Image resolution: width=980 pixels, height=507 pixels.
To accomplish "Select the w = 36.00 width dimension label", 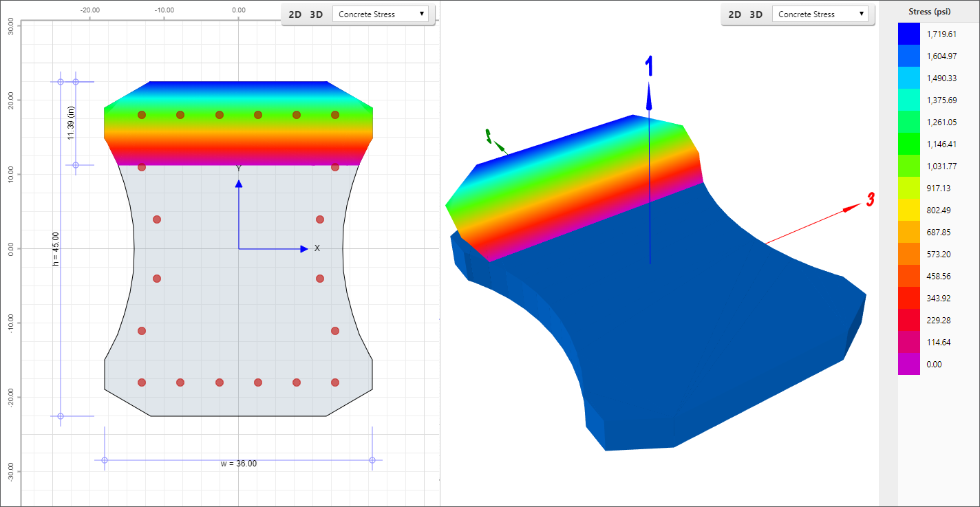I will [238, 464].
